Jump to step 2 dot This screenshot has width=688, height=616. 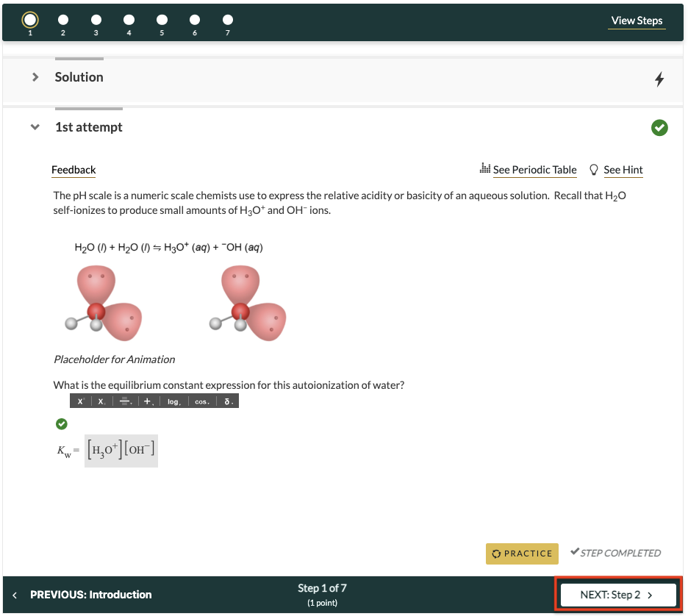[63, 20]
